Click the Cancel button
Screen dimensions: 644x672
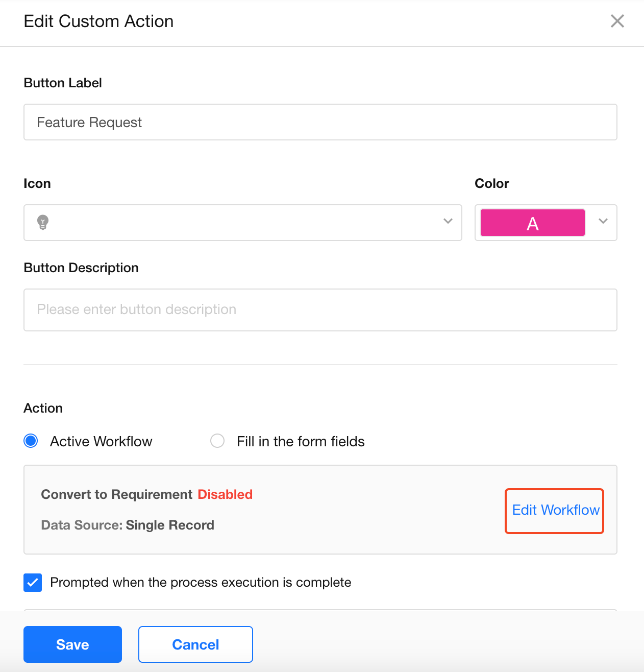tap(195, 644)
